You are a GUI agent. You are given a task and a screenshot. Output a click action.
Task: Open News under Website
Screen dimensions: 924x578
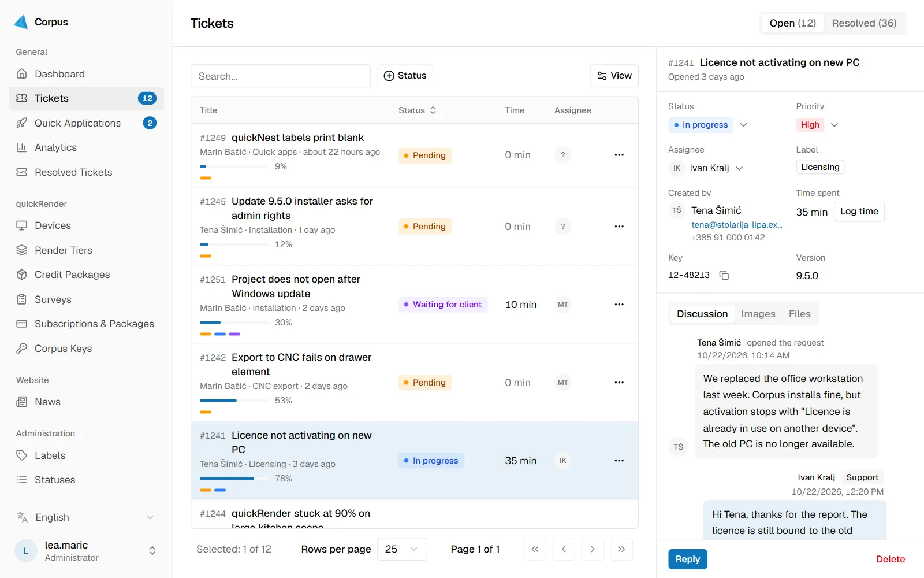(86, 402)
